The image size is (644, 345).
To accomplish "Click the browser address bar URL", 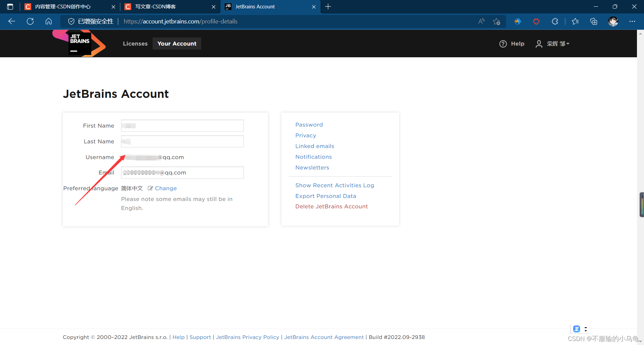I will click(180, 21).
